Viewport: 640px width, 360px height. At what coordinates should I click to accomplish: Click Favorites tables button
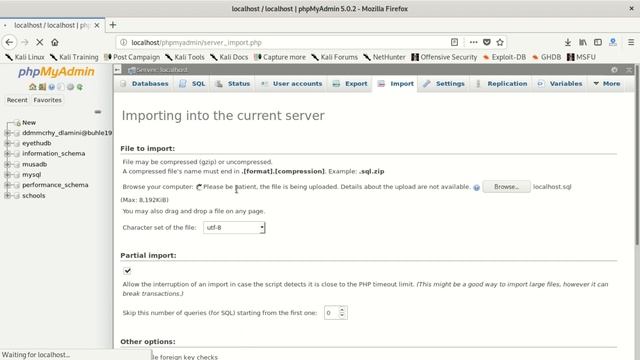(x=48, y=100)
